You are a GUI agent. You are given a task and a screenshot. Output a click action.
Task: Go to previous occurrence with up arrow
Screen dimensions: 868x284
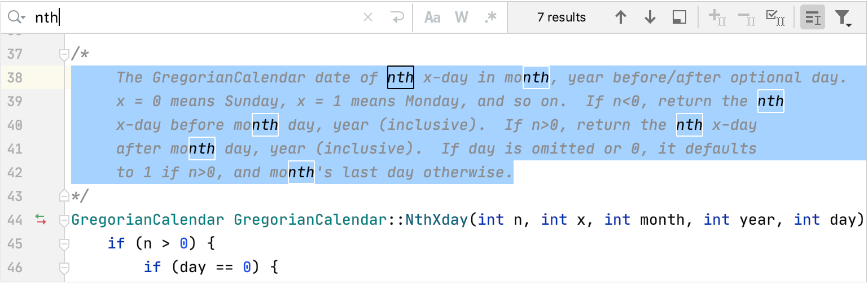[621, 18]
